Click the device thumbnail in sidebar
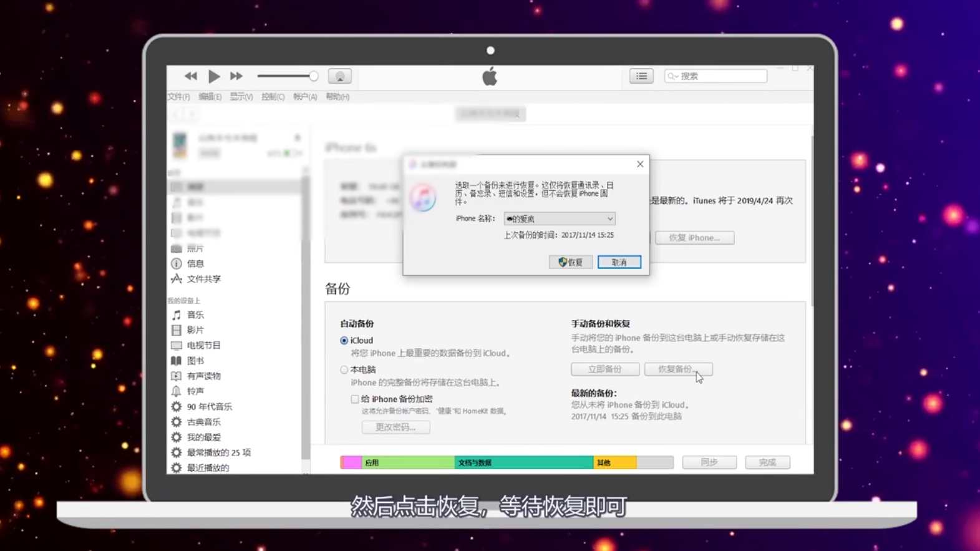Viewport: 980px width, 551px height. 180,145
